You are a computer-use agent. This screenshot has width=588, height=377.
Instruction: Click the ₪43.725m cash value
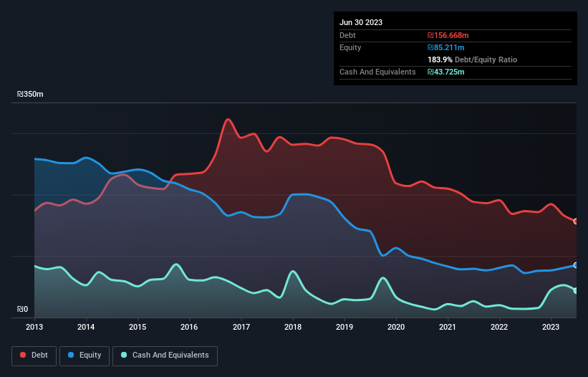[446, 72]
